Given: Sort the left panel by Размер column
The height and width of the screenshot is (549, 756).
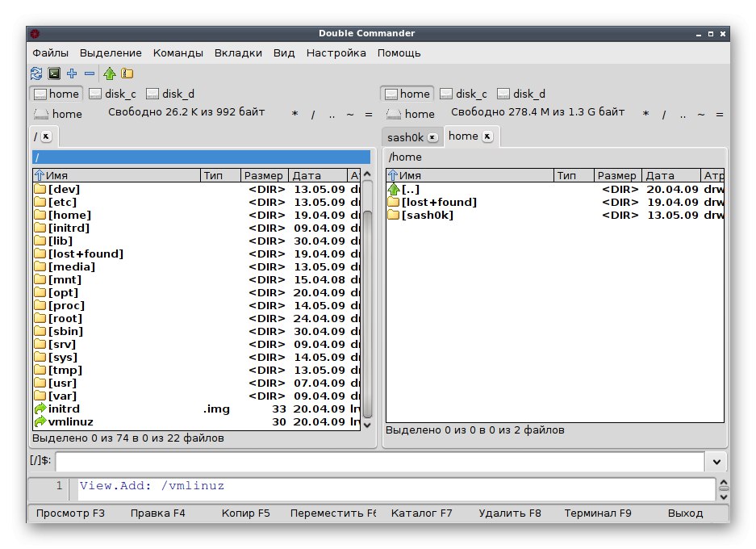Looking at the screenshot, I should (x=263, y=175).
